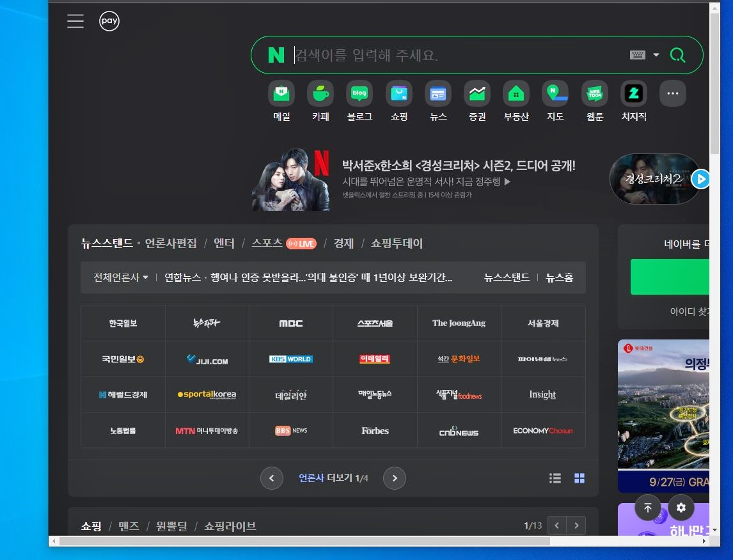Click the vertical scrollbar thumb
The image size is (733, 560).
pos(714,84)
